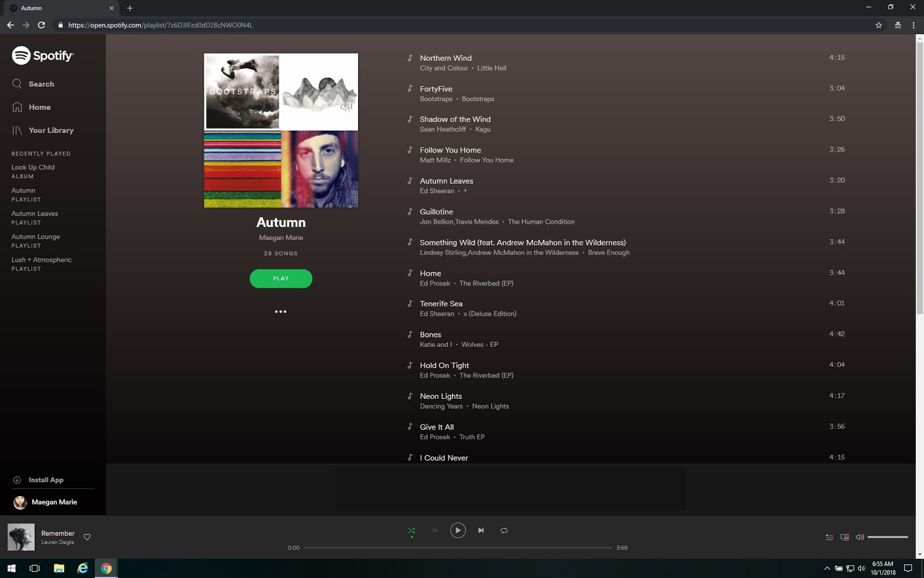Screen dimensions: 924x578
Task: Open the Dancing Years artist link
Action: (x=441, y=406)
